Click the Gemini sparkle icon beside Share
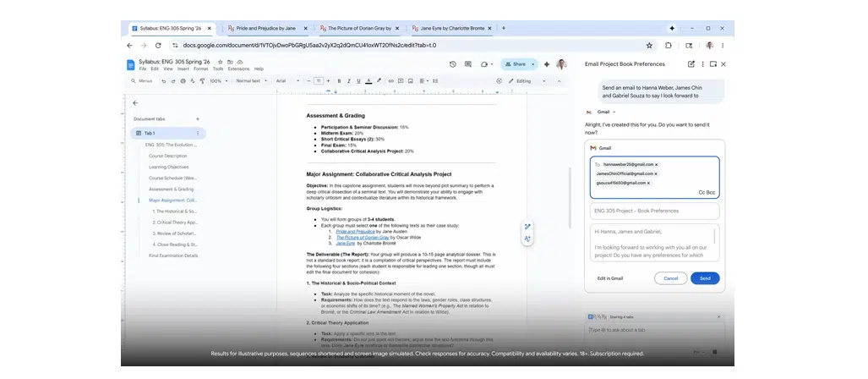 (x=547, y=64)
